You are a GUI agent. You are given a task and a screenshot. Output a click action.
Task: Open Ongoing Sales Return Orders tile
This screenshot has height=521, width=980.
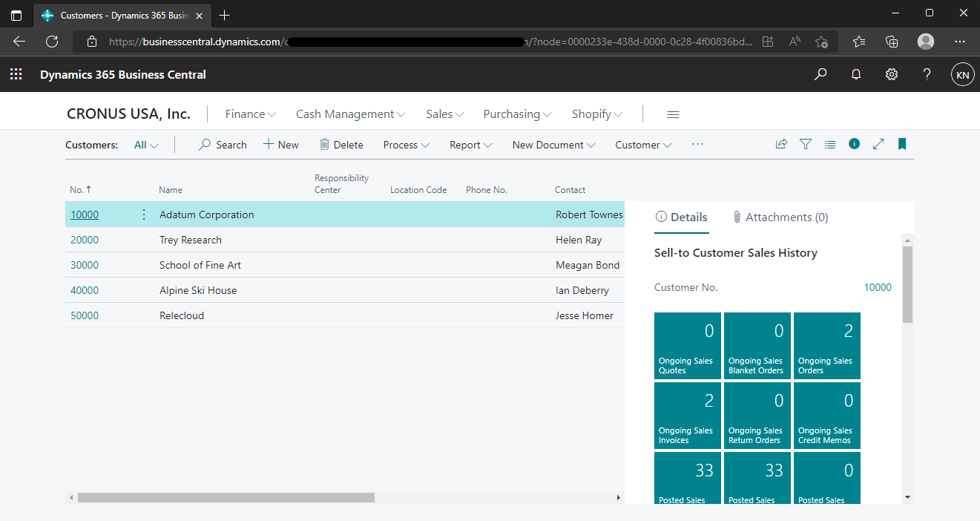pyautogui.click(x=757, y=416)
